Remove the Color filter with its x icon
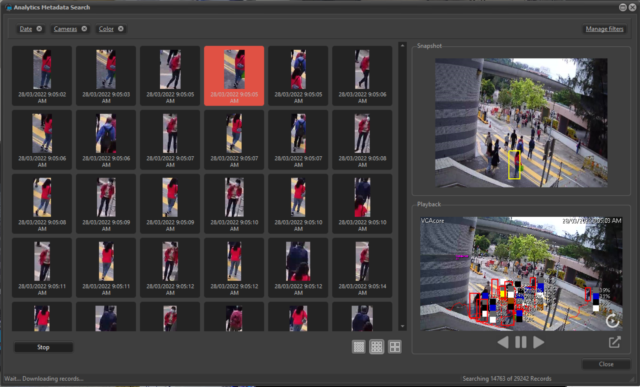The height and width of the screenshot is (387, 640). click(121, 29)
